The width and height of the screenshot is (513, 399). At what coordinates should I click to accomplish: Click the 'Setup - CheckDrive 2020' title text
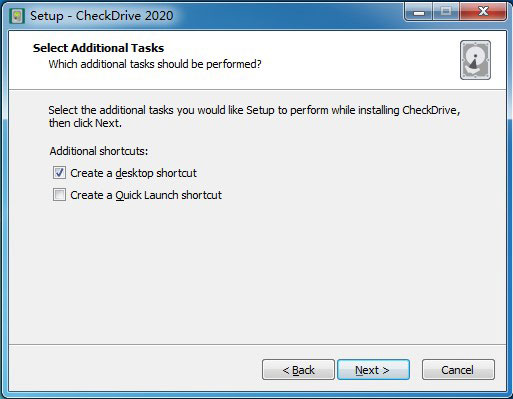102,16
